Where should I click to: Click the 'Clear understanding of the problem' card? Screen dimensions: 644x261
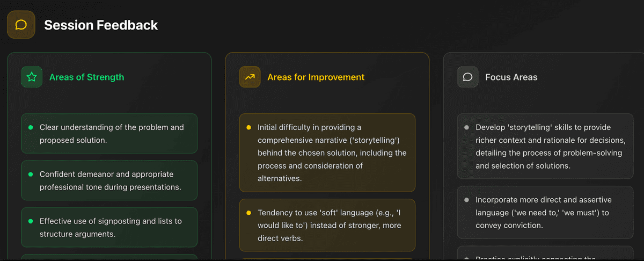(109, 134)
